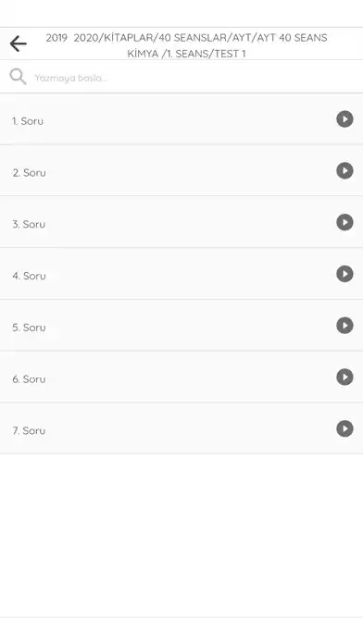Tap the magnifying glass search icon
Image resolution: width=363 pixels, height=644 pixels.
(18, 77)
